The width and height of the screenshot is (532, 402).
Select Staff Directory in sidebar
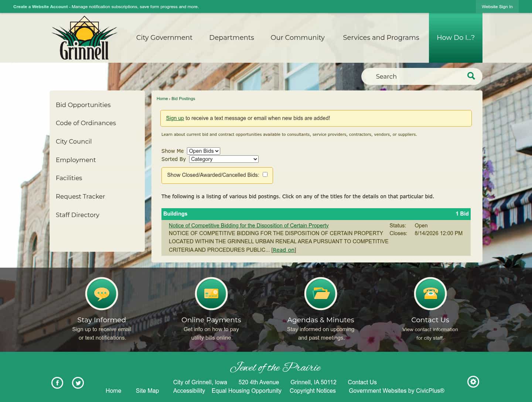(78, 215)
